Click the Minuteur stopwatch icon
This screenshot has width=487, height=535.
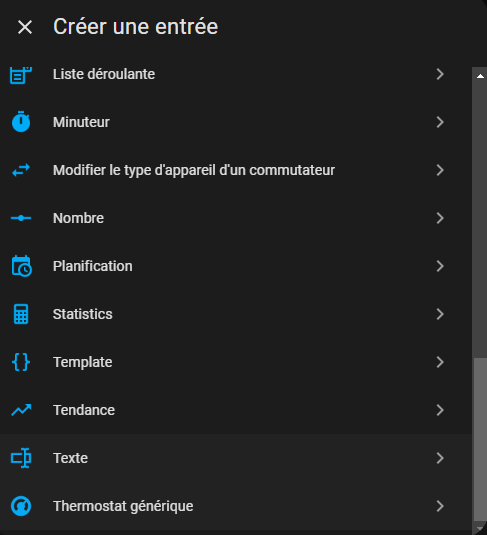21,121
